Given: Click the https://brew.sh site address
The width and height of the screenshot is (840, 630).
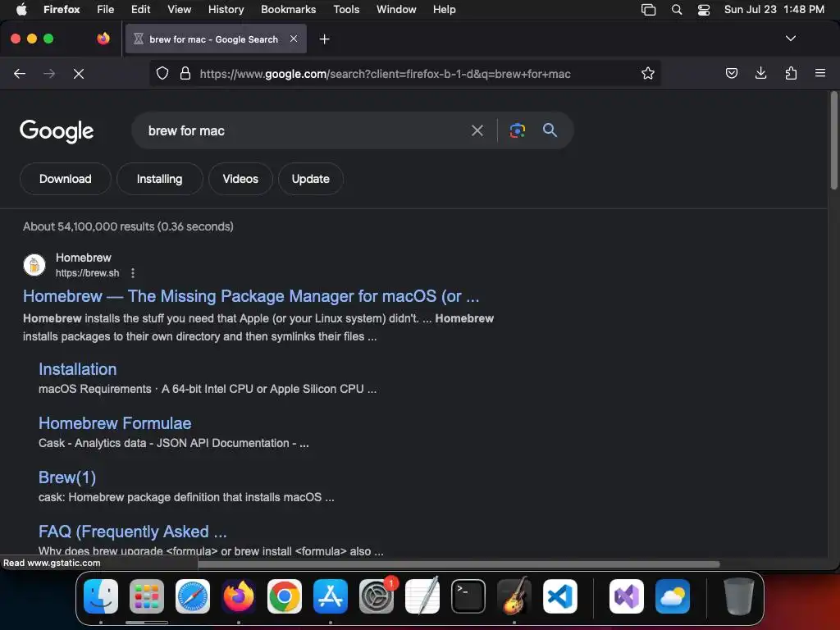Looking at the screenshot, I should pos(87,273).
